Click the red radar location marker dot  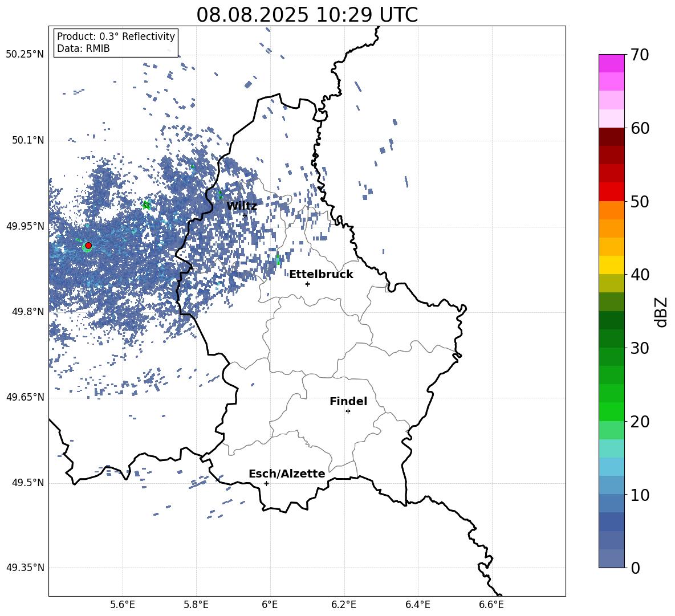88,246
